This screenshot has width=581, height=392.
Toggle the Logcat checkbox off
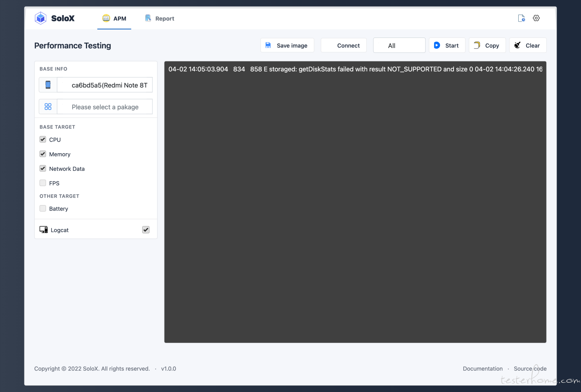pyautogui.click(x=146, y=229)
